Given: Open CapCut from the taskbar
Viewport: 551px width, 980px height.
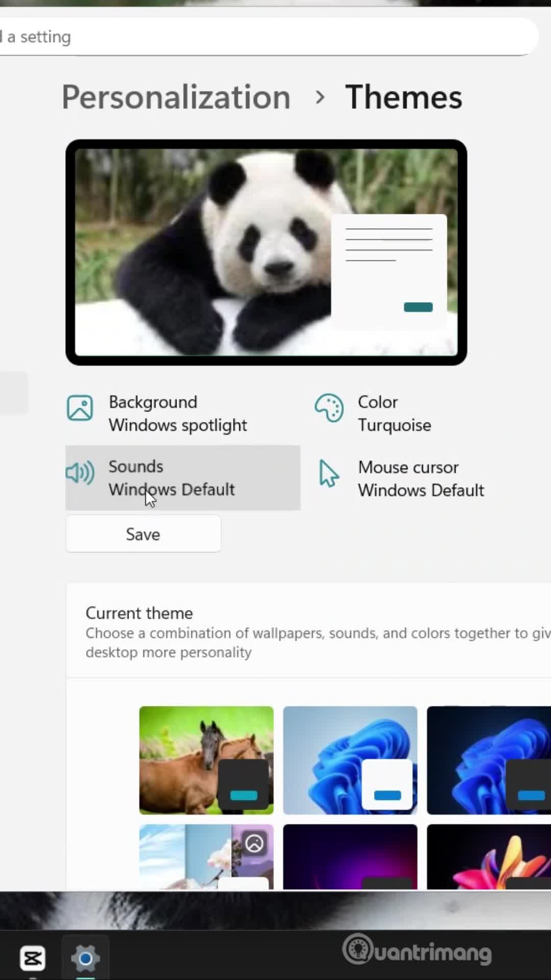Looking at the screenshot, I should tap(33, 958).
